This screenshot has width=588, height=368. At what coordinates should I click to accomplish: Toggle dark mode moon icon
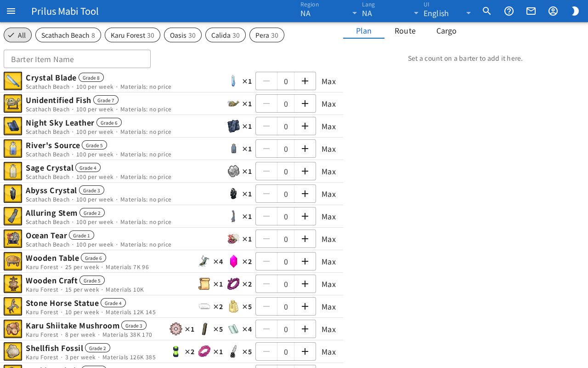point(575,11)
